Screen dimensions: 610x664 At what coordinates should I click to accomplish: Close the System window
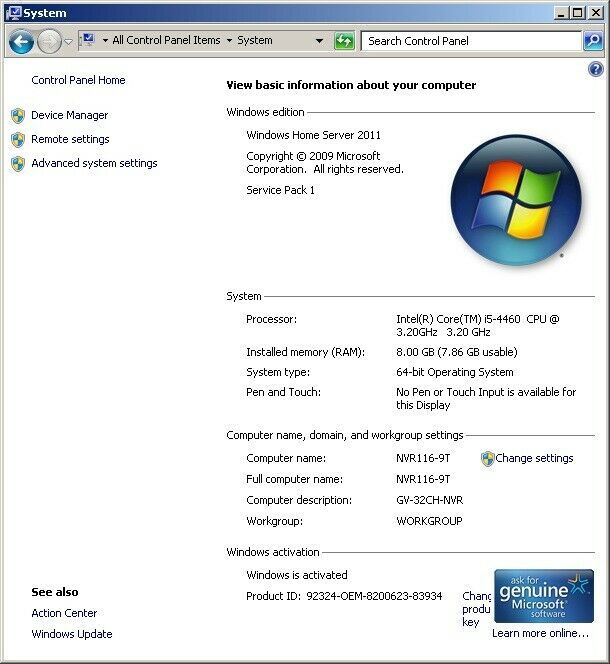coord(596,13)
